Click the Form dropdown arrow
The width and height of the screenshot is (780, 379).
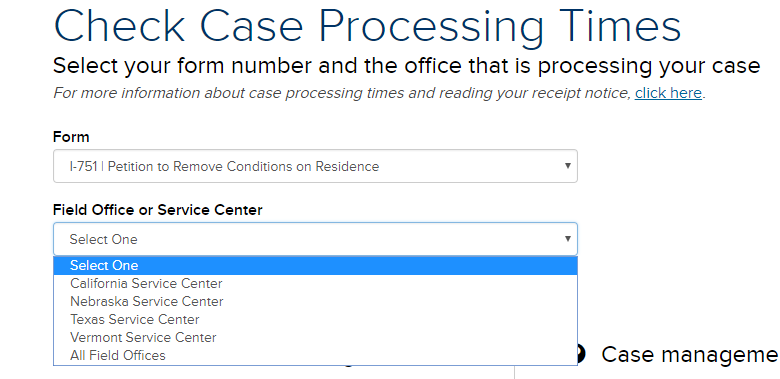point(568,166)
